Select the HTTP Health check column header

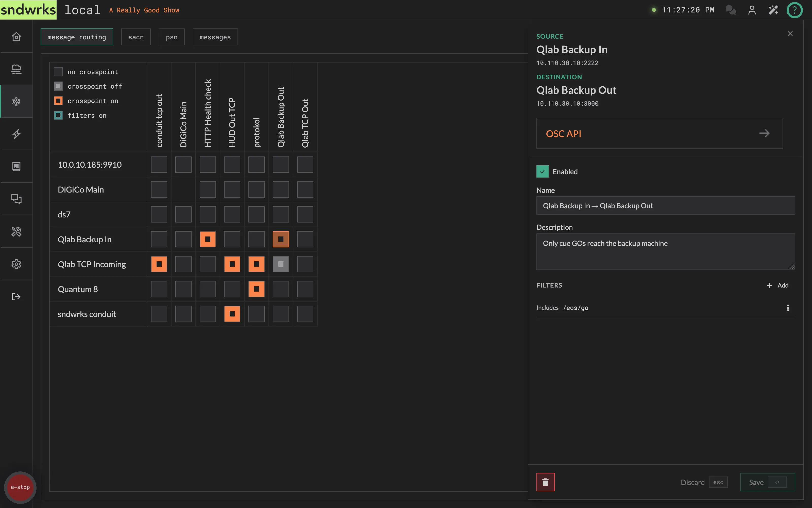point(208,113)
